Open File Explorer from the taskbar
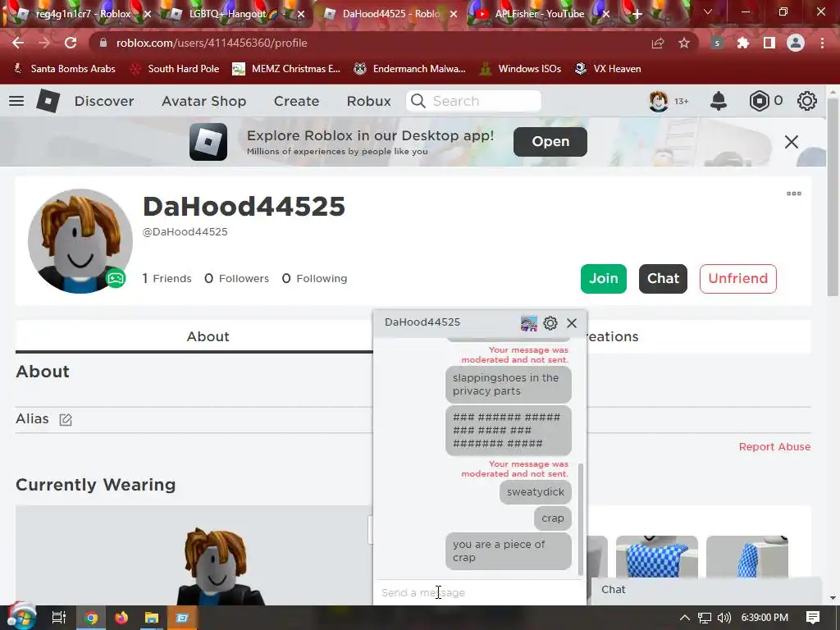The width and height of the screenshot is (840, 630). coord(152,618)
